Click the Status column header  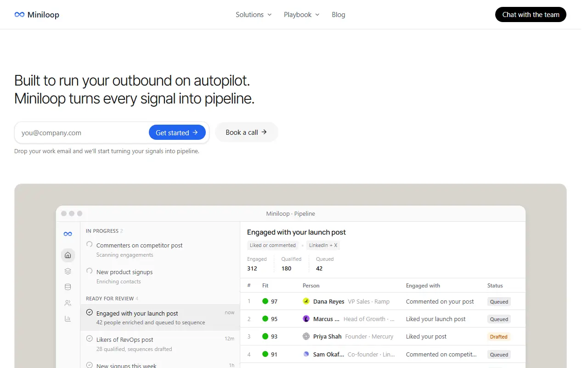(x=495, y=286)
